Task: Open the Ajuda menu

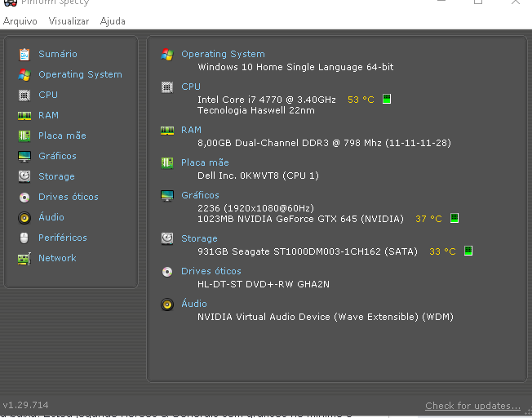Action: pyautogui.click(x=113, y=21)
